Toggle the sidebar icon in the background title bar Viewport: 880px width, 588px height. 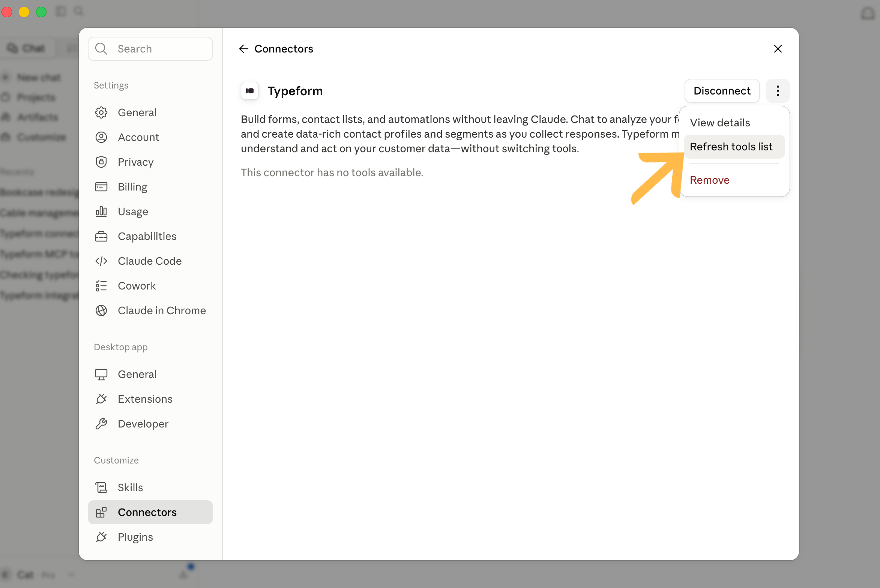[x=61, y=12]
